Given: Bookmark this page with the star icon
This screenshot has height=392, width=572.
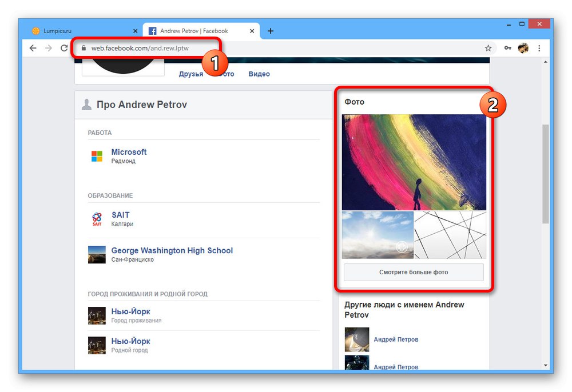Looking at the screenshot, I should pos(488,48).
